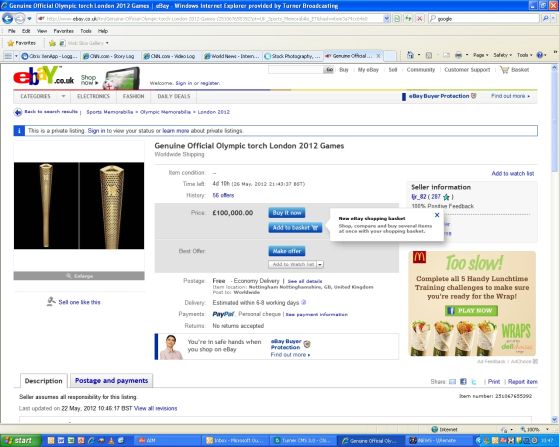Image resolution: width=559 pixels, height=447 pixels.
Task: Open the File menu
Action: pyautogui.click(x=11, y=31)
